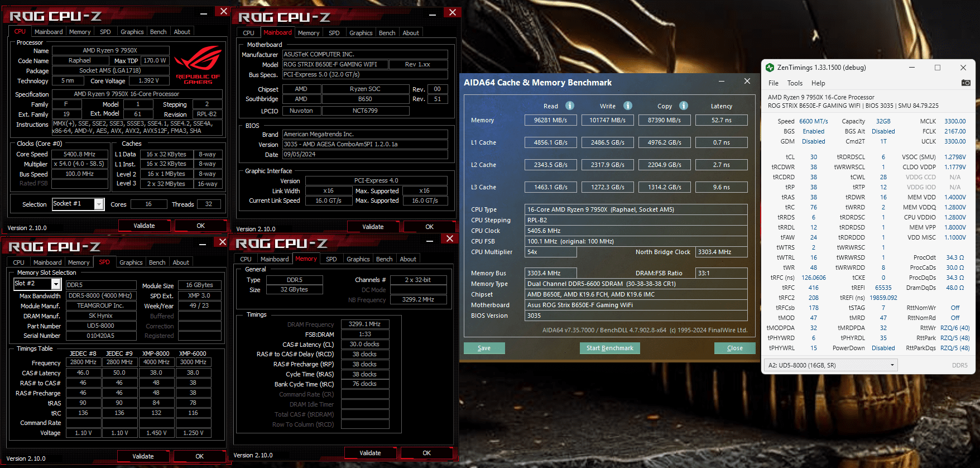980x468 pixels.
Task: Click the ROG Republic of Gamers logo
Action: tap(198, 65)
